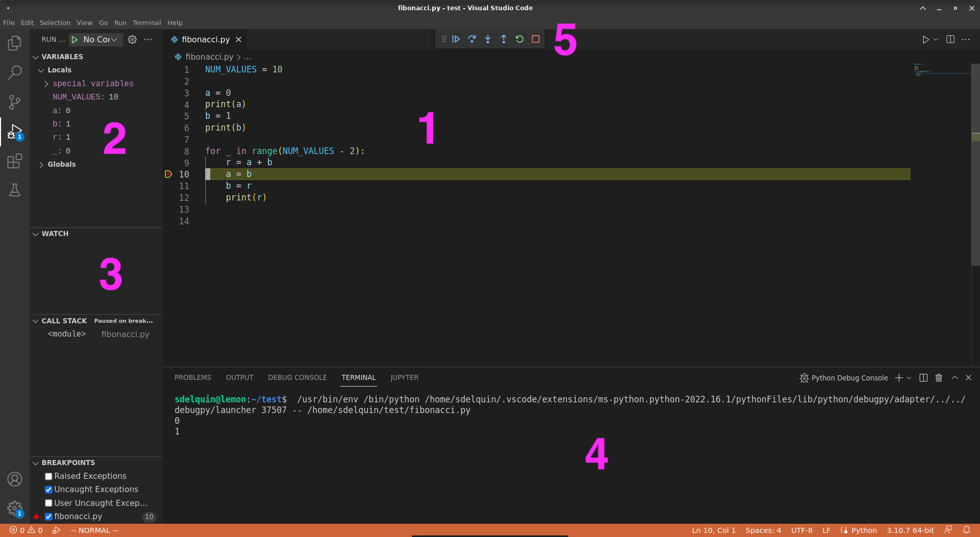Click the Source Control icon

point(15,102)
